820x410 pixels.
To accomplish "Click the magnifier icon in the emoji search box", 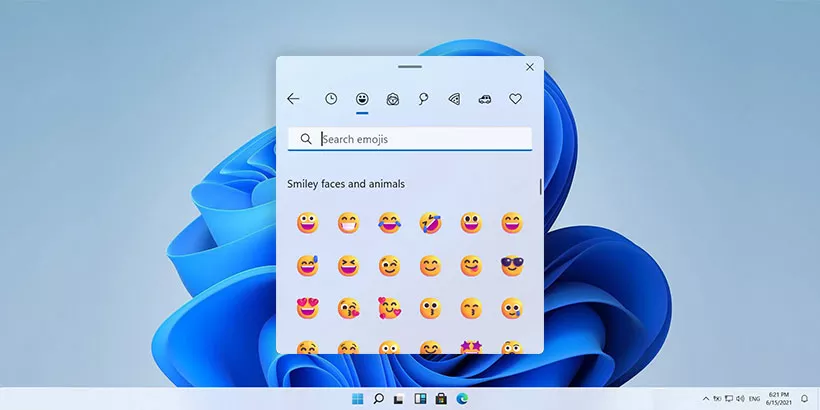I will point(306,139).
